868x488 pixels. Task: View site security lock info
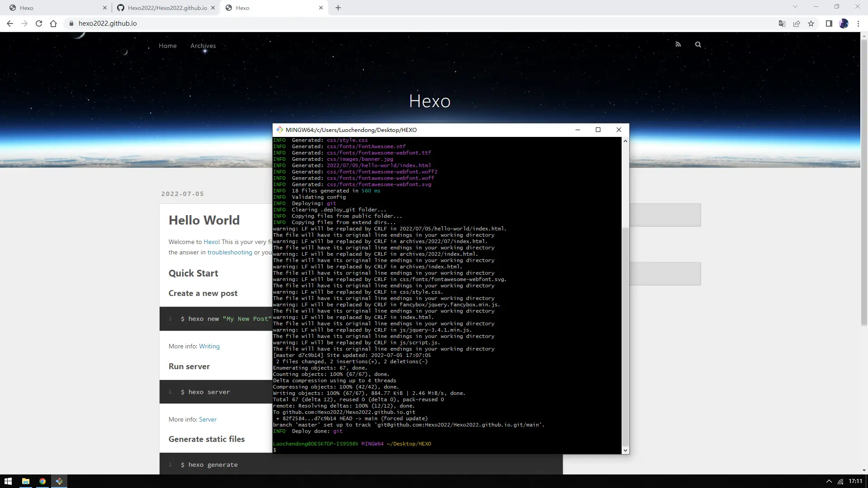(x=71, y=23)
